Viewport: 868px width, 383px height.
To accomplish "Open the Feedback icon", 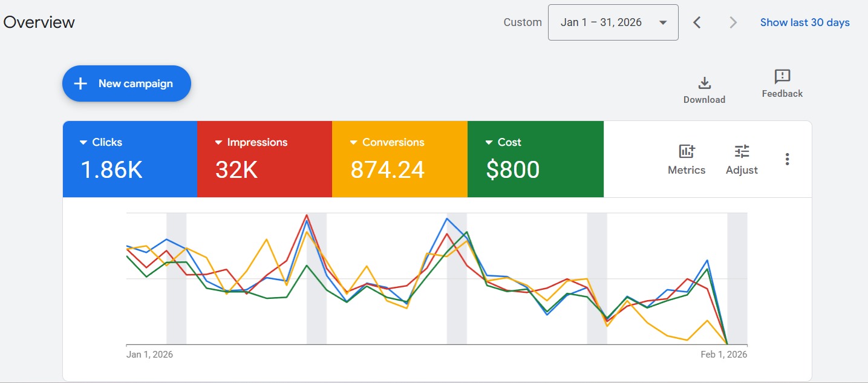I will pos(782,77).
